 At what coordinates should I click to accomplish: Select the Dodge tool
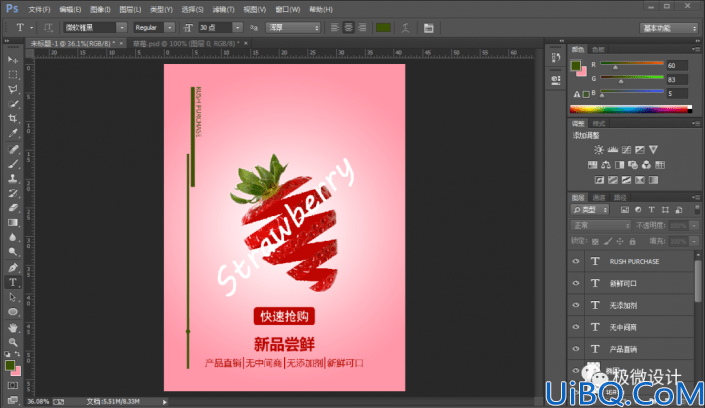pyautogui.click(x=13, y=252)
